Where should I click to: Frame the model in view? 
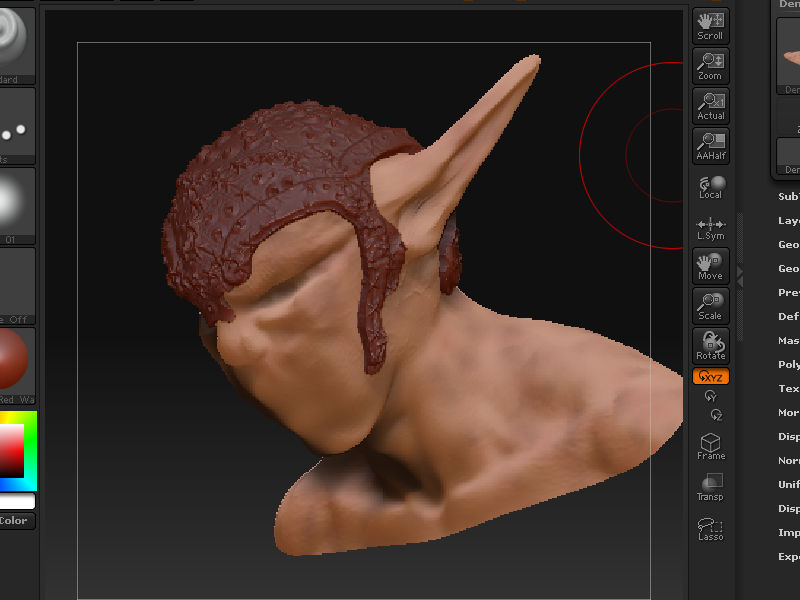tap(710, 446)
